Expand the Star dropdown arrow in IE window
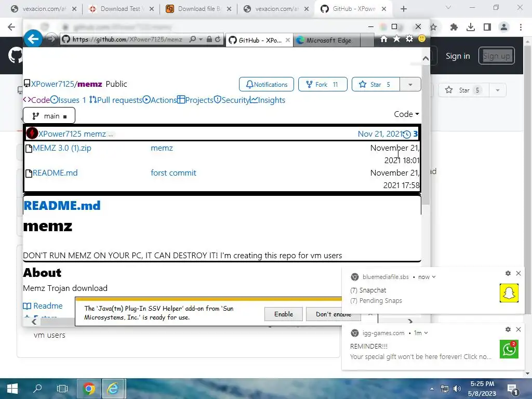532x399 pixels. point(410,85)
